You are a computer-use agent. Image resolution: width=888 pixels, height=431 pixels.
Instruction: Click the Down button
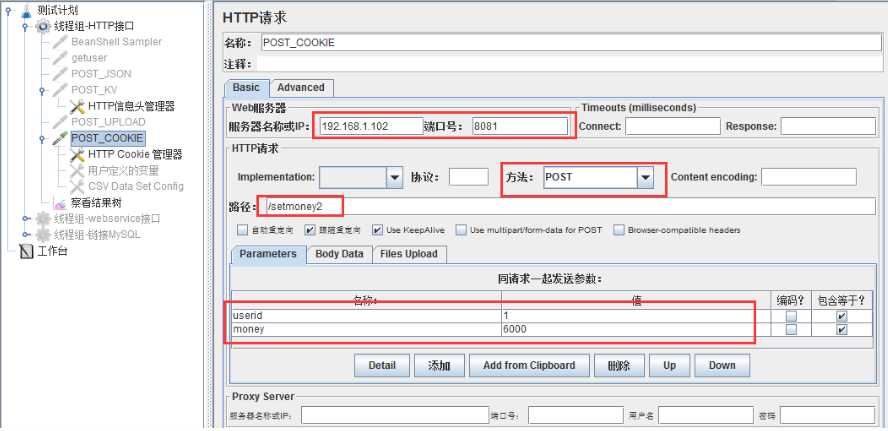722,365
